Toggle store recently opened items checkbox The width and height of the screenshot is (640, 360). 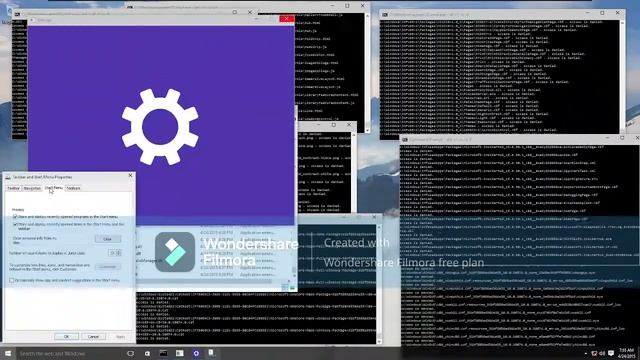click(15, 224)
